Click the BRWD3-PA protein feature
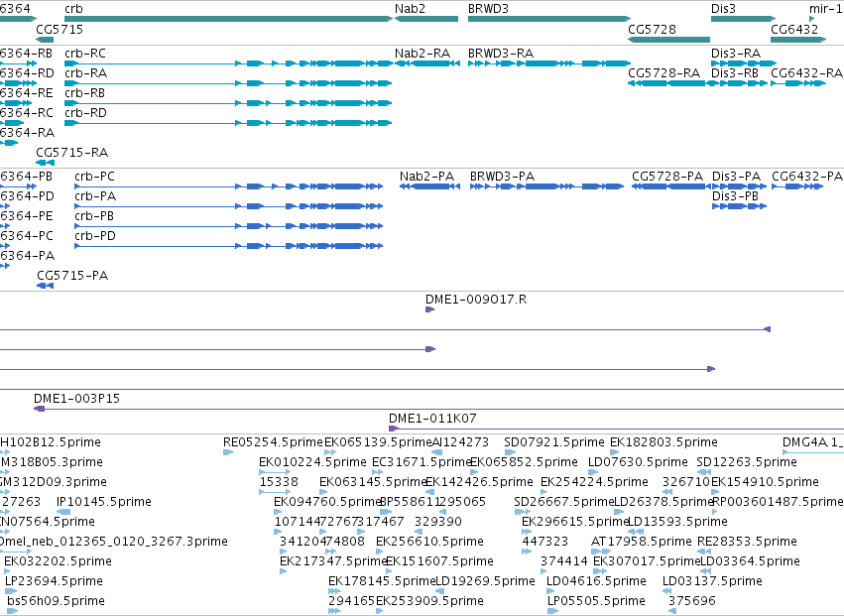The width and height of the screenshot is (844, 616). pyautogui.click(x=546, y=186)
